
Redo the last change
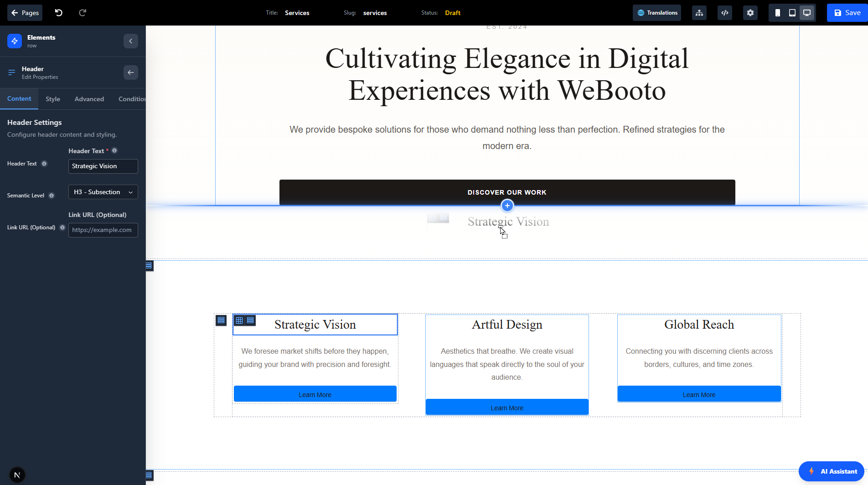82,12
